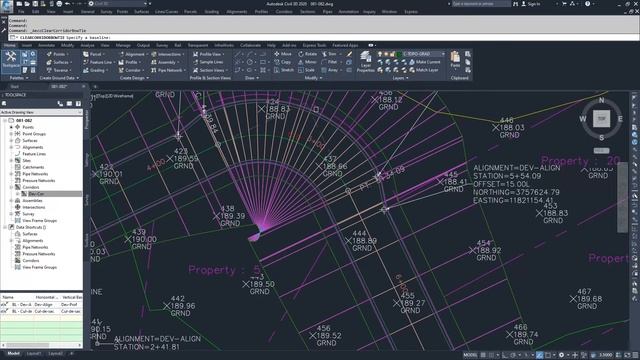Click the title bar search field
Image resolution: width=640 pixels, height=360 pixels.
point(481,4)
